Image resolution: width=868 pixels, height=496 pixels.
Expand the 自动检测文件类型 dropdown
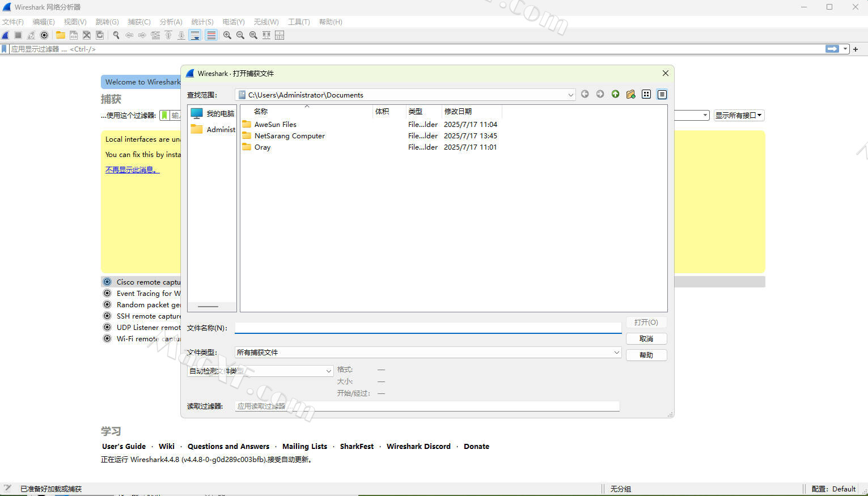coord(328,371)
